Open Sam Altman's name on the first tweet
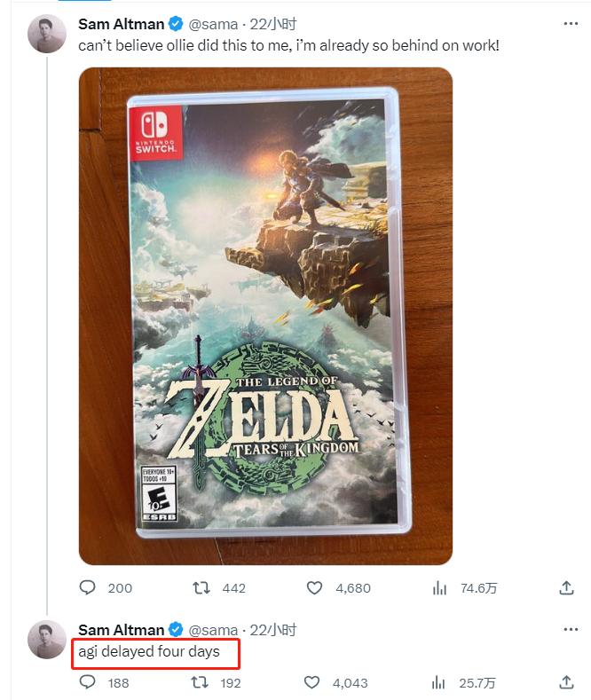Viewport: 591px width, 700px height. pos(122,24)
